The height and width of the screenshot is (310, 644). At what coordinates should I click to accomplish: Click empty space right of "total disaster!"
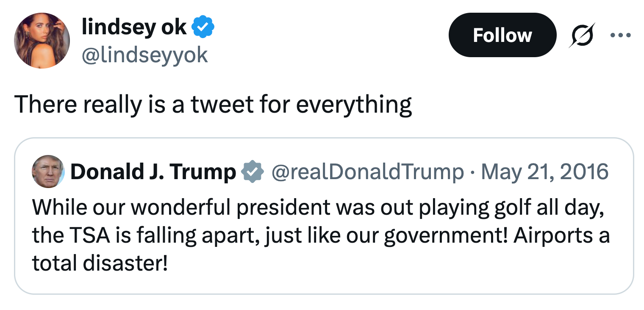click(381, 263)
